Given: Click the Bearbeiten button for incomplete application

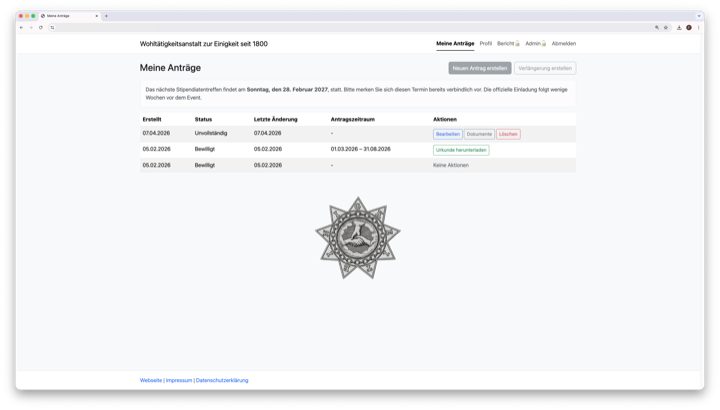Looking at the screenshot, I should click(x=447, y=134).
